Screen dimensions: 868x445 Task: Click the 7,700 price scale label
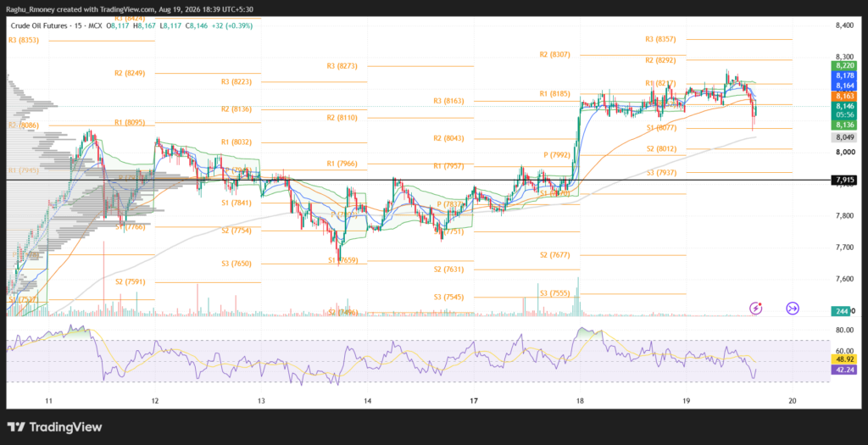pos(844,248)
